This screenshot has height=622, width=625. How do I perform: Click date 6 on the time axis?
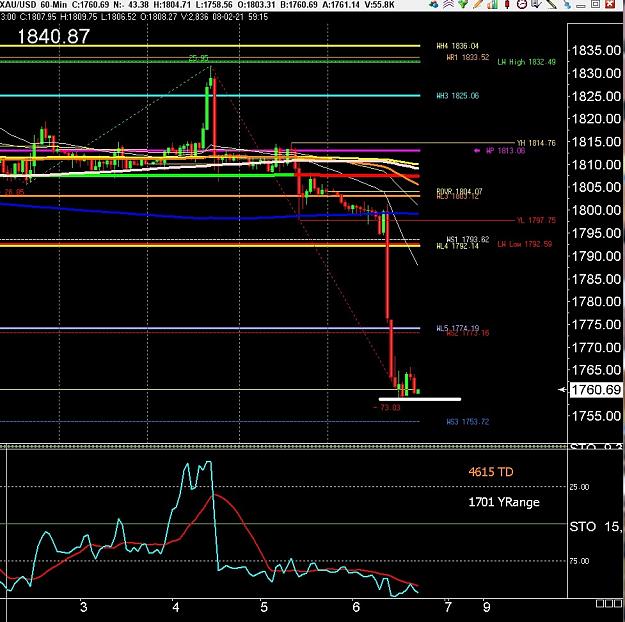pyautogui.click(x=356, y=607)
